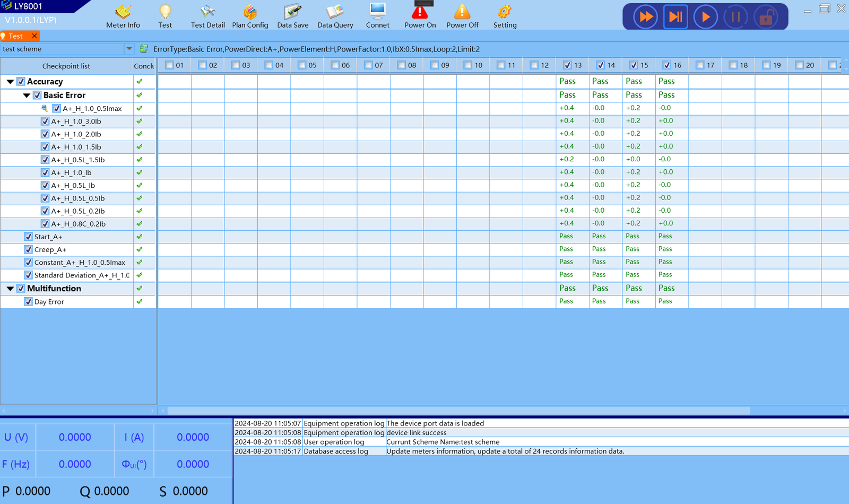Image resolution: width=849 pixels, height=504 pixels.
Task: Click the green check mark beside Day Error
Action: (140, 301)
